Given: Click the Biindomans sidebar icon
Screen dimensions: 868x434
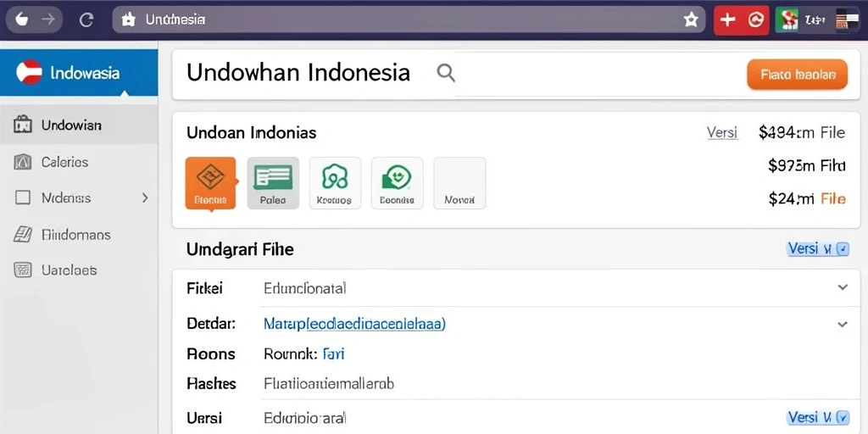Looking at the screenshot, I should click(22, 234).
